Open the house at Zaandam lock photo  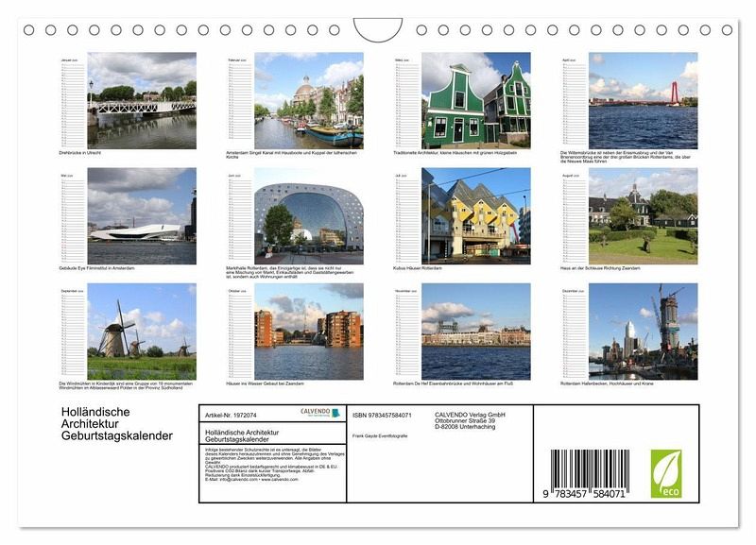(x=643, y=216)
